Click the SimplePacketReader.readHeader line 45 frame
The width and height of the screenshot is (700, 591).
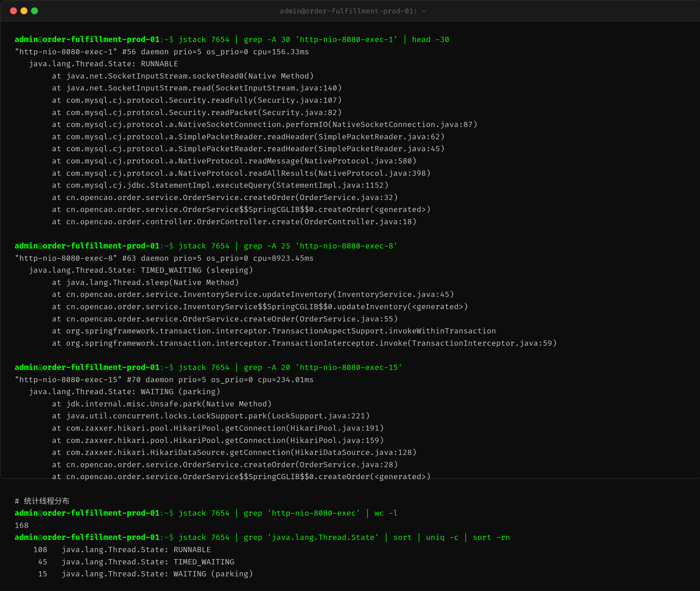tap(248, 149)
